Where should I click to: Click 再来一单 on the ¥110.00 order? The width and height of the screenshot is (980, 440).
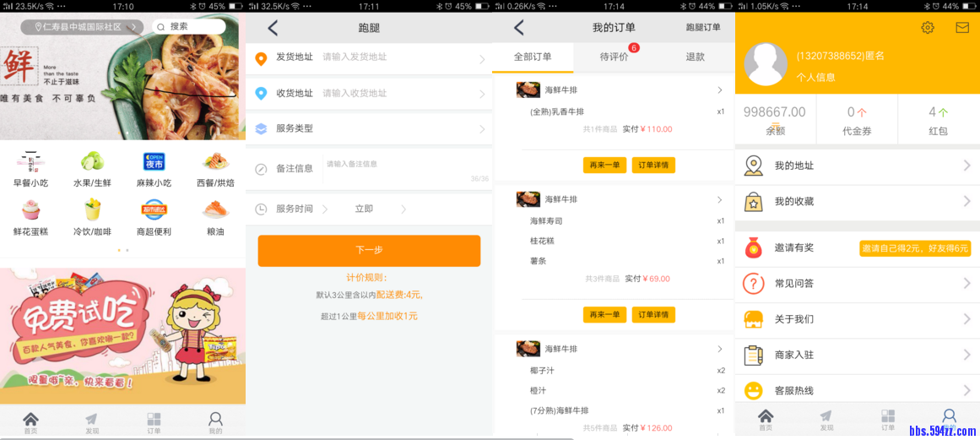(x=604, y=165)
